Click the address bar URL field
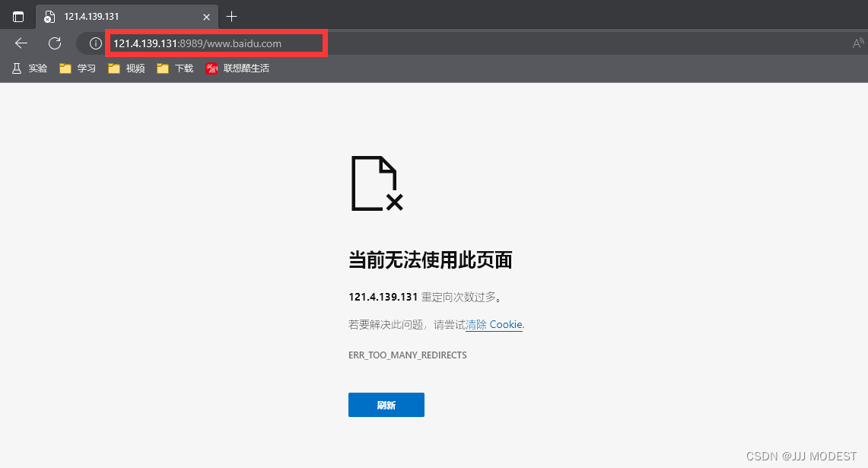The width and height of the screenshot is (868, 468). [216, 43]
